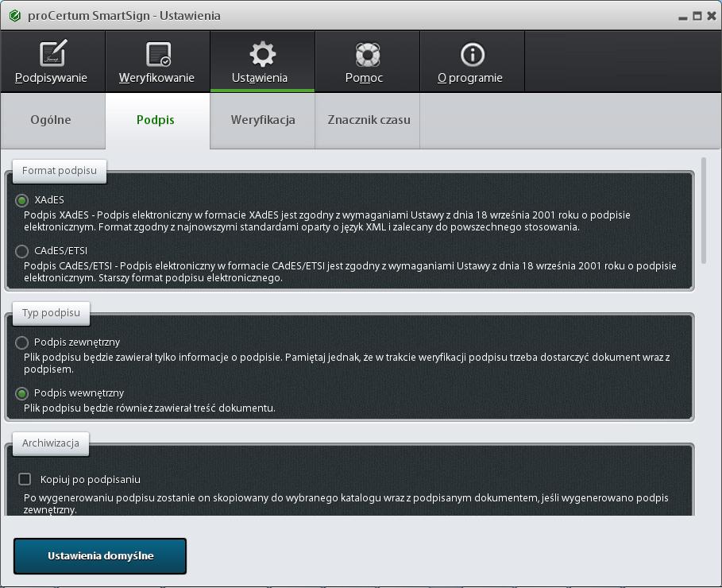Maximize the SmartSign window
The width and height of the screenshot is (722, 588).
point(697,16)
